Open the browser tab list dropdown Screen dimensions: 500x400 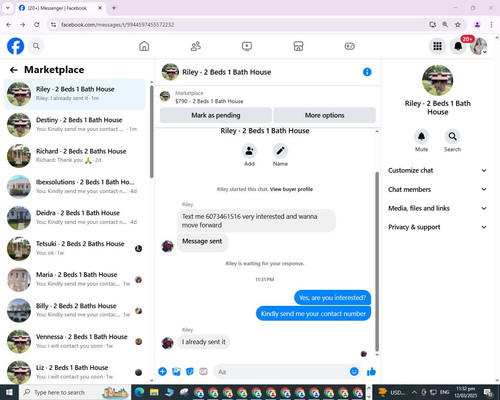(8, 8)
